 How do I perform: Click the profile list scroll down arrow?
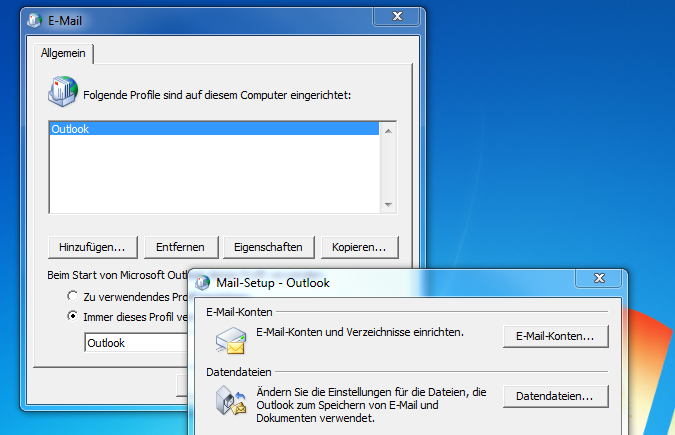[x=388, y=205]
